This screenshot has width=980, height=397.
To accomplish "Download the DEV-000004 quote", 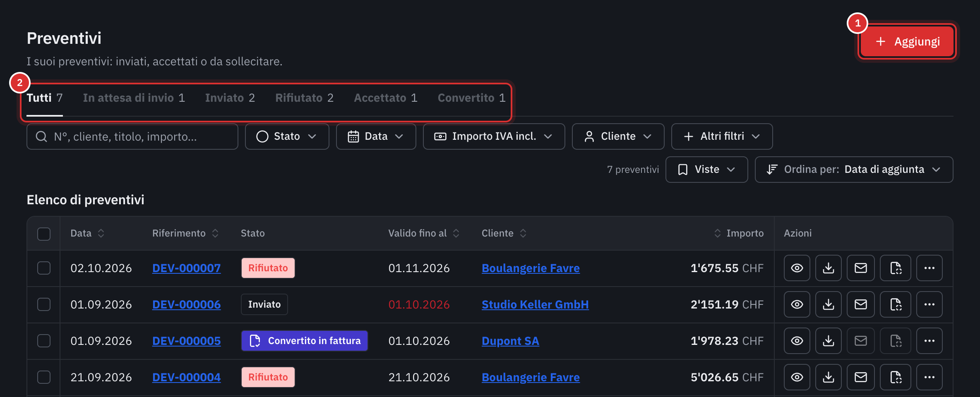I will point(828,377).
